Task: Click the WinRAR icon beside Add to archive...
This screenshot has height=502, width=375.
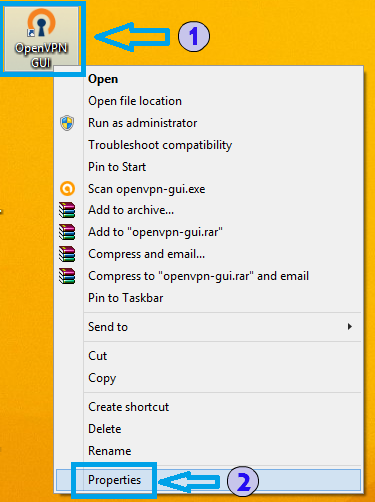Action: click(67, 210)
